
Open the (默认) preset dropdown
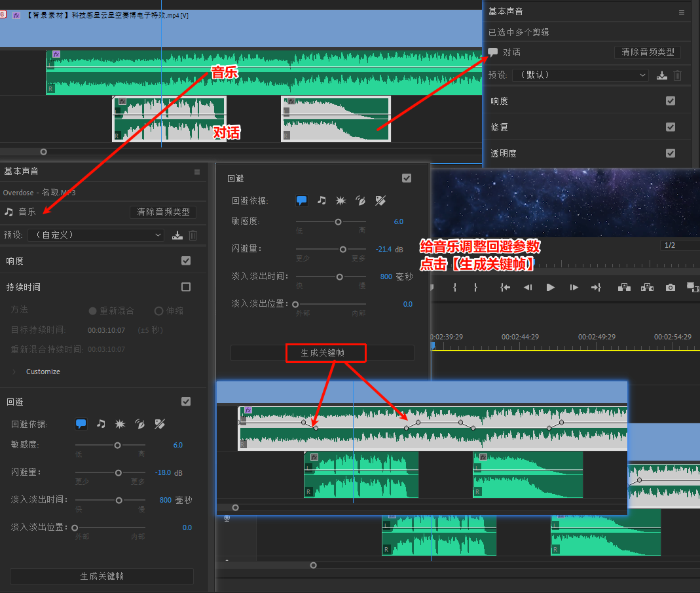(580, 75)
